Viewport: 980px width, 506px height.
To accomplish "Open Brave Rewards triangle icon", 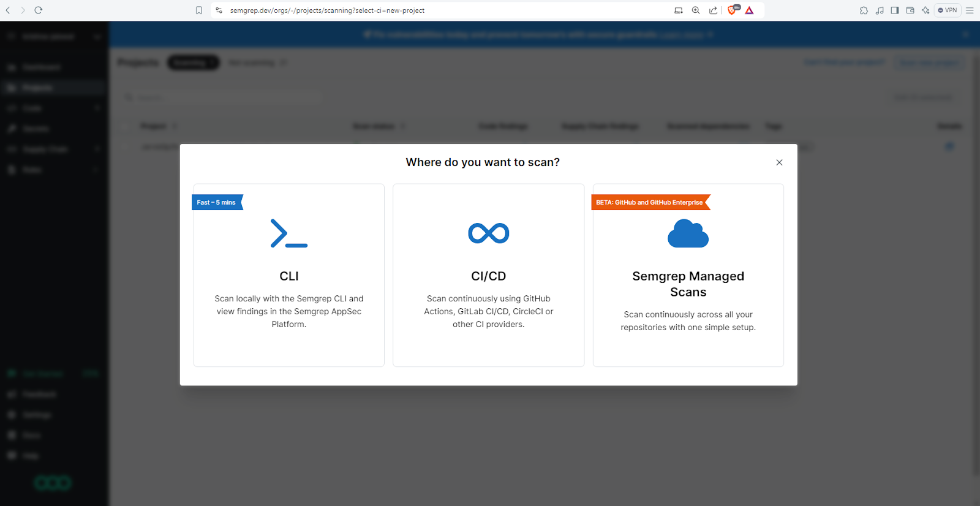I will 749,10.
